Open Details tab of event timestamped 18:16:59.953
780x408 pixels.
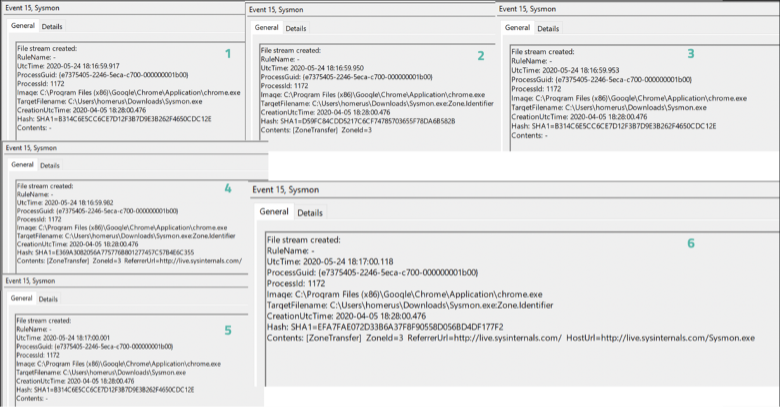[x=548, y=29]
